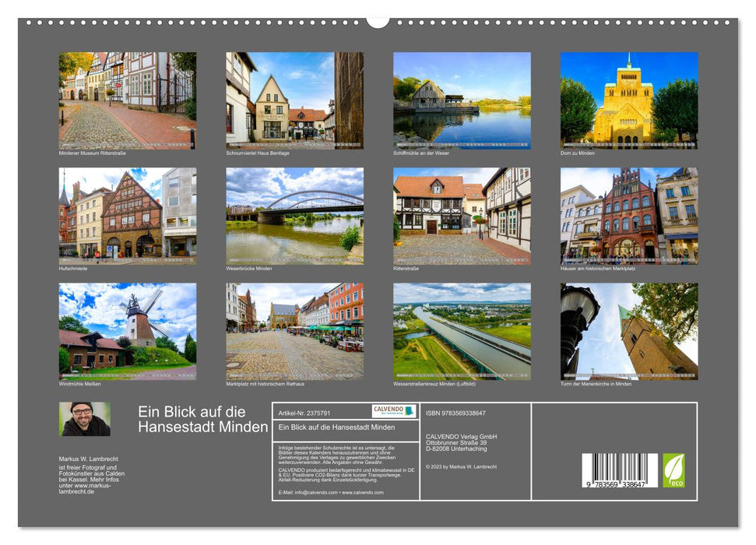Click the photographer portrait photo
This screenshot has width=756, height=545.
[x=84, y=419]
